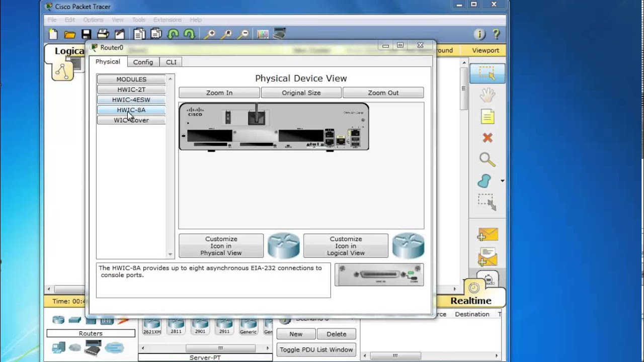Click the New scenario button
Screen dimensions: 644x362
pos(296,334)
